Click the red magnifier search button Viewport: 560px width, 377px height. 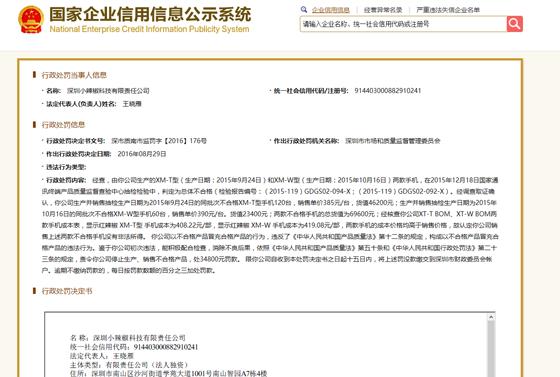tap(514, 24)
